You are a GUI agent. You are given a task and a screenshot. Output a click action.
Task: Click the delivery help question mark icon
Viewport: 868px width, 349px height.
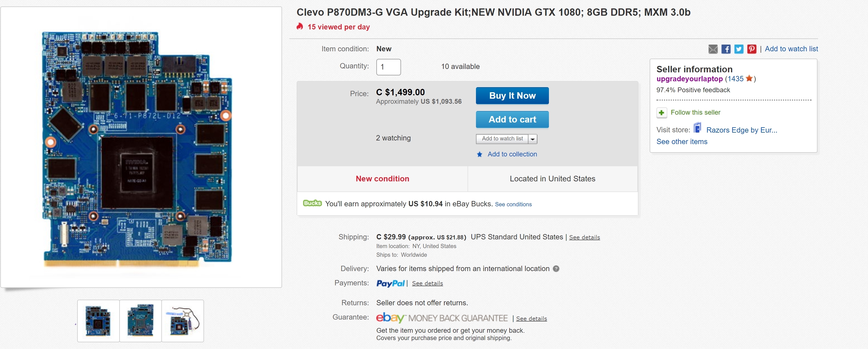tap(556, 269)
